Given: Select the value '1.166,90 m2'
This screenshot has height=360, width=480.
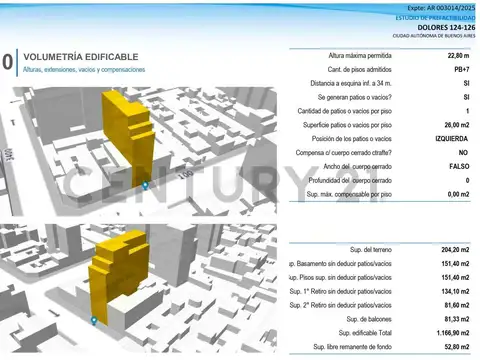Looking at the screenshot, I should tap(453, 333).
